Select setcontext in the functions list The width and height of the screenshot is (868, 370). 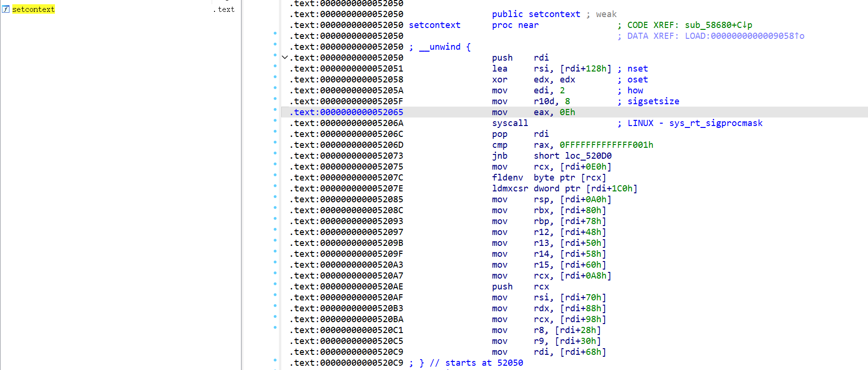coord(33,9)
